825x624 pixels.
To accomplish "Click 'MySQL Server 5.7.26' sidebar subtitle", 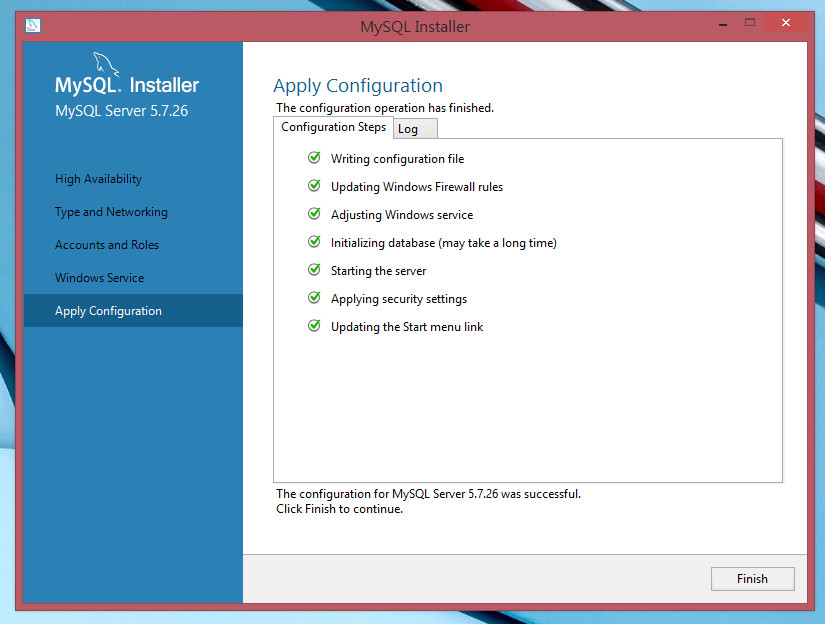I will 122,111.
